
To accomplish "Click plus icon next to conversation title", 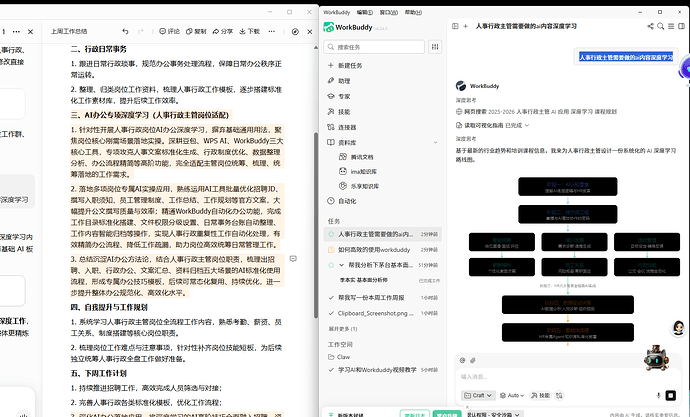I will click(466, 26).
